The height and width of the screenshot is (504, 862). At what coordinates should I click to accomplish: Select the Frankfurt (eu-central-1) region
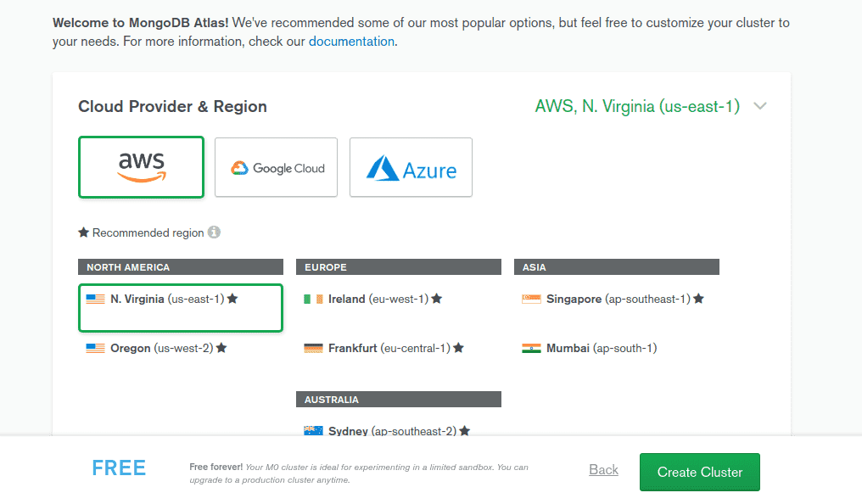point(399,348)
